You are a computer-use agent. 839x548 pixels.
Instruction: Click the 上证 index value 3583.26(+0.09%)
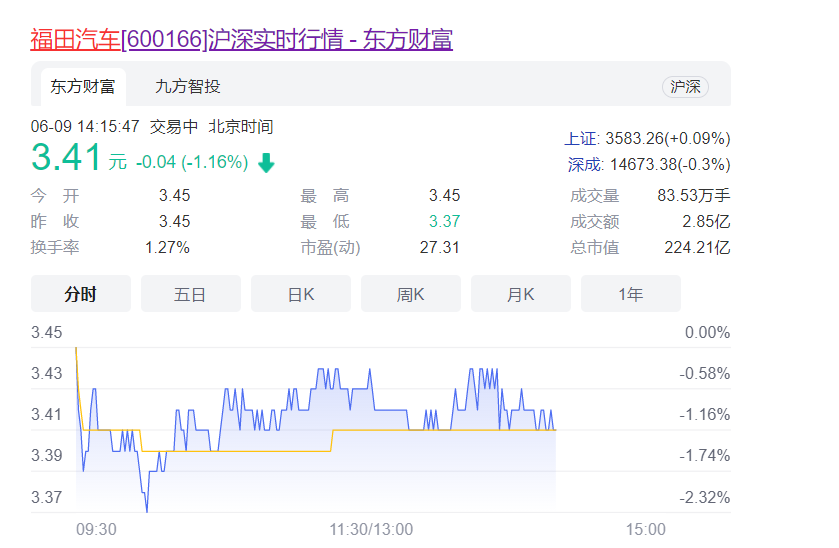point(668,139)
